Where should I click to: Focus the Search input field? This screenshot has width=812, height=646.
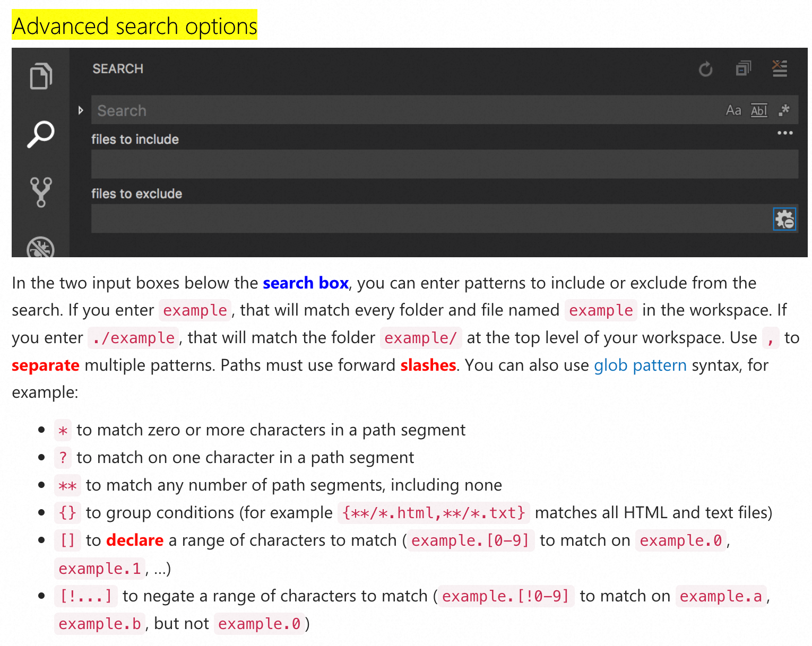[403, 110]
